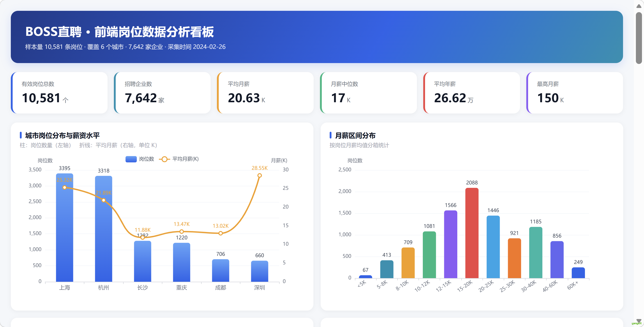Click the 60K+ x-axis label

point(573,285)
